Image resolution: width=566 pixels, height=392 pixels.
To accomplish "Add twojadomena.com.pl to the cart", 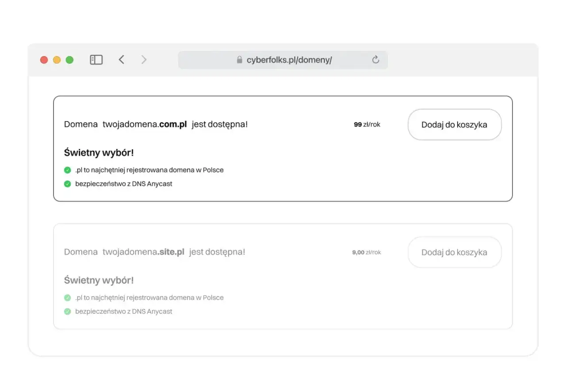I will point(455,125).
